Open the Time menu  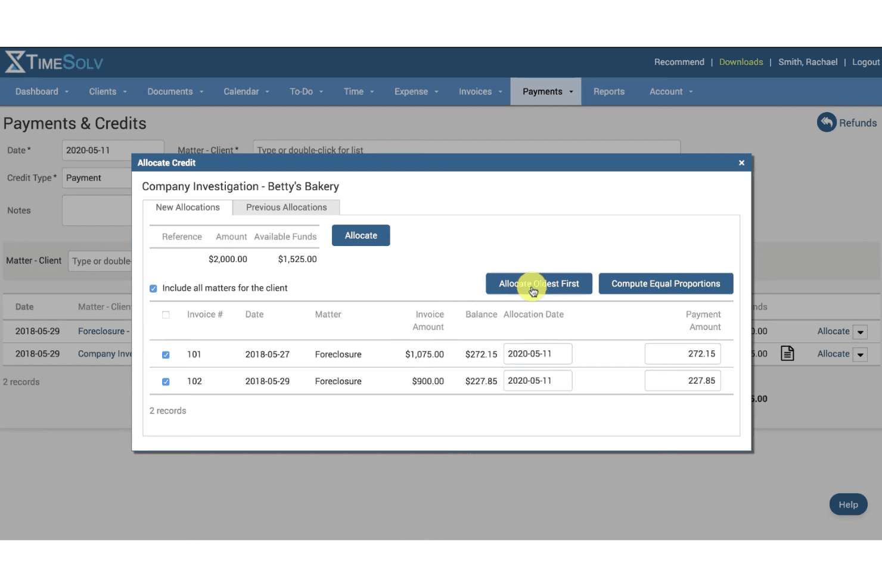tap(359, 92)
